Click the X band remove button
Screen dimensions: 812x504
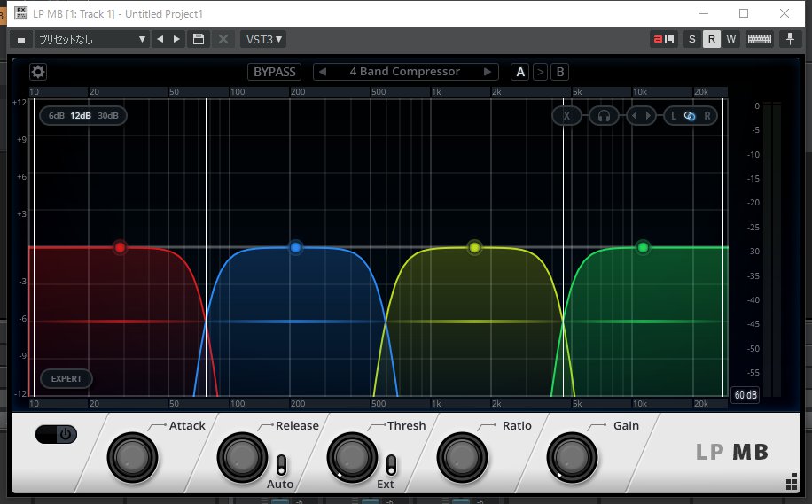click(x=566, y=116)
